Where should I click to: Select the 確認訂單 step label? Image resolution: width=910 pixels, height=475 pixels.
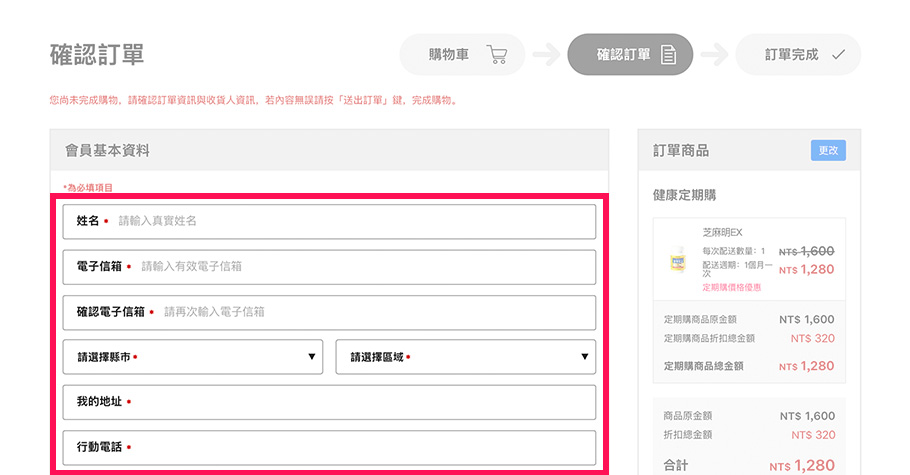pyautogui.click(x=623, y=55)
